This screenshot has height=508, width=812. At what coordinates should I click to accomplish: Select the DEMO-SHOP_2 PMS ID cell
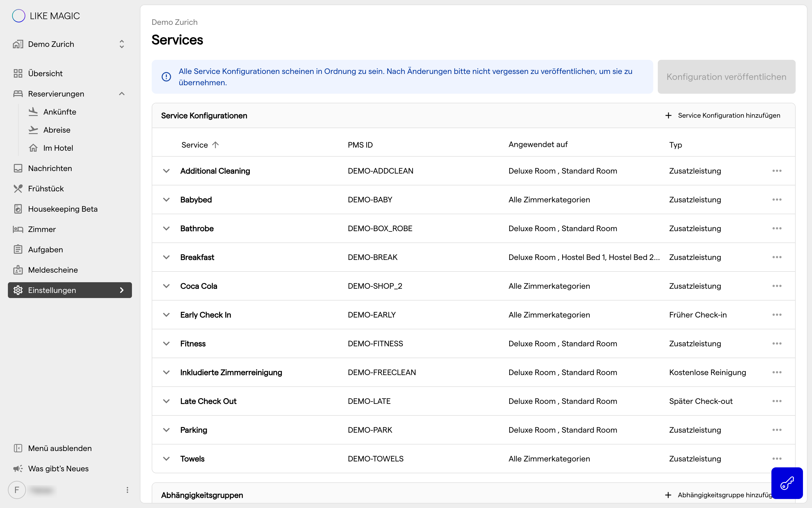[x=375, y=286]
